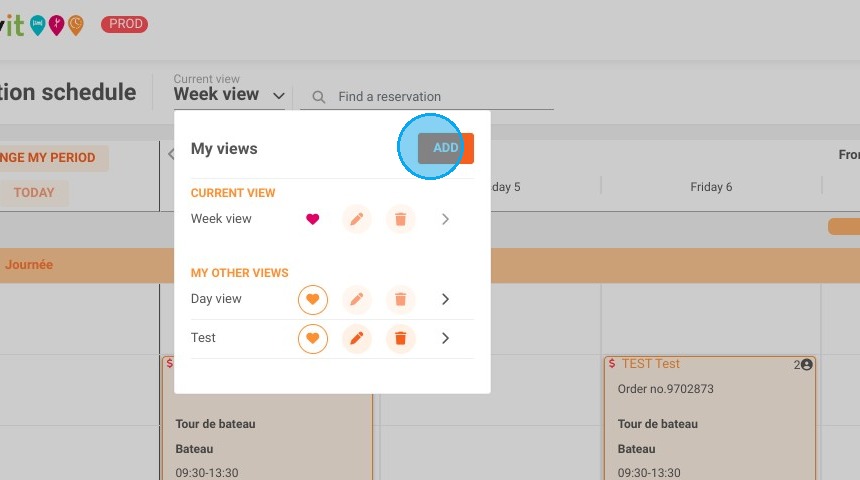Screen dimensions: 860x480
Task: Click the pink restaurant pin icon
Action: [x=56, y=25]
